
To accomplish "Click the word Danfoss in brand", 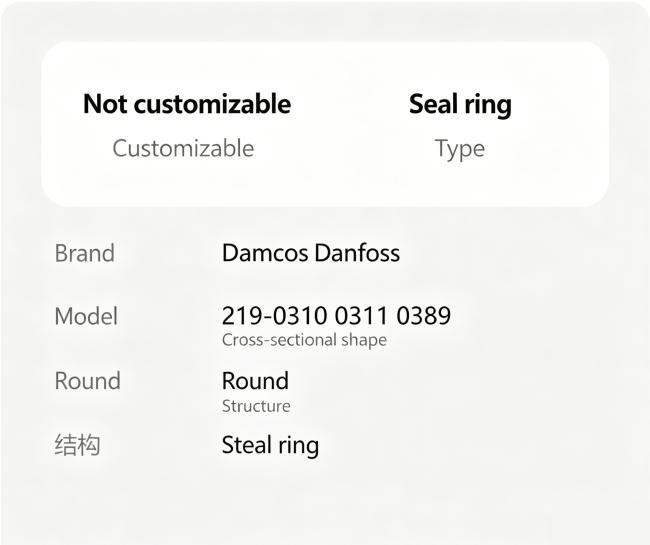I will click(357, 253).
